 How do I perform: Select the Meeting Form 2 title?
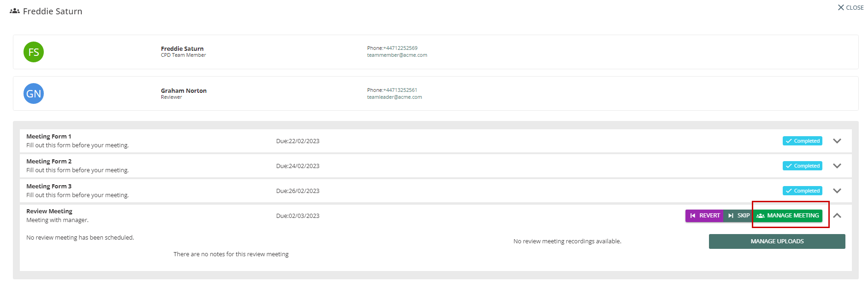point(49,162)
